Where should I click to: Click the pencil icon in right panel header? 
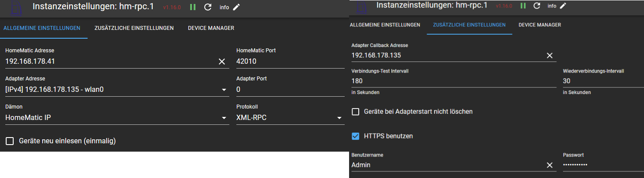[563, 6]
